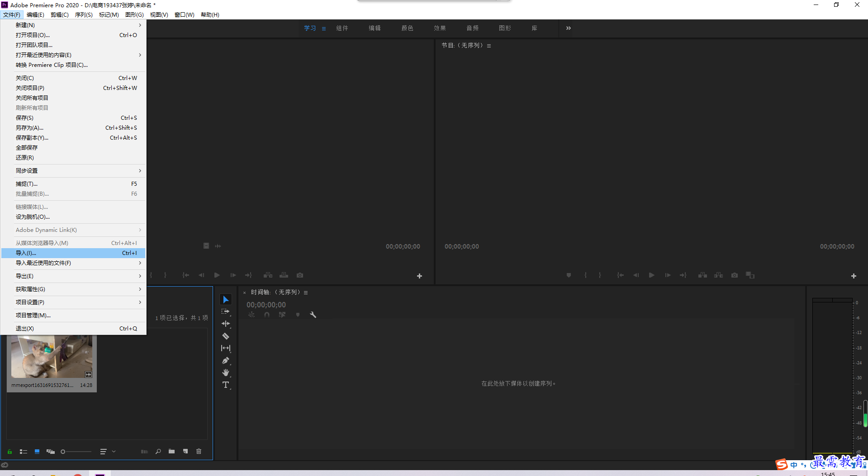This screenshot has width=868, height=476.
Task: Open 时间轴 panel menu icon
Action: click(306, 292)
